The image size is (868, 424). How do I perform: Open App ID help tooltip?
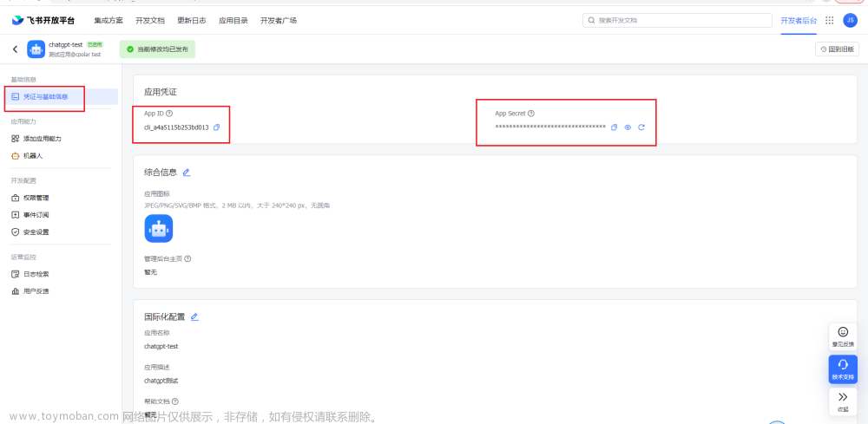tap(169, 114)
